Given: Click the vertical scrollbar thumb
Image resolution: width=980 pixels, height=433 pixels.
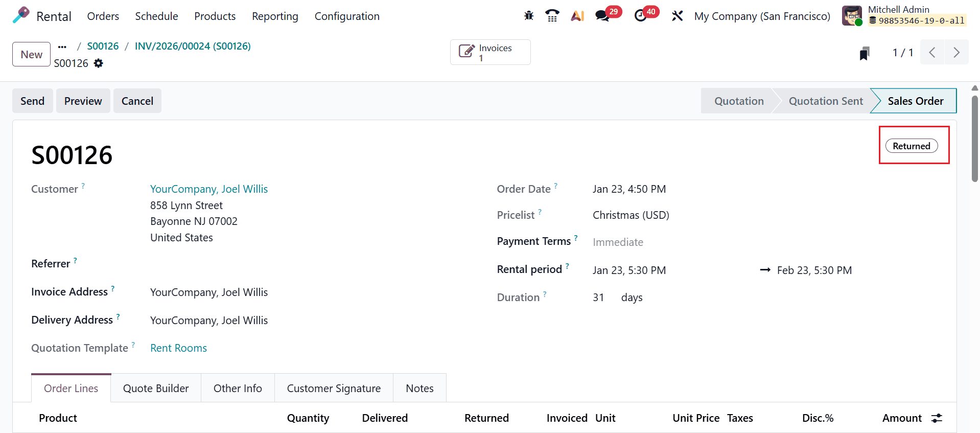Looking at the screenshot, I should 975,138.
